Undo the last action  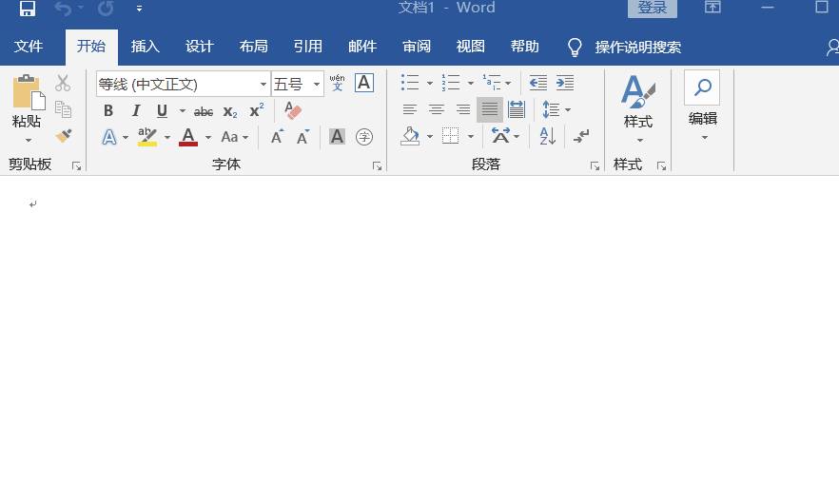pos(63,8)
